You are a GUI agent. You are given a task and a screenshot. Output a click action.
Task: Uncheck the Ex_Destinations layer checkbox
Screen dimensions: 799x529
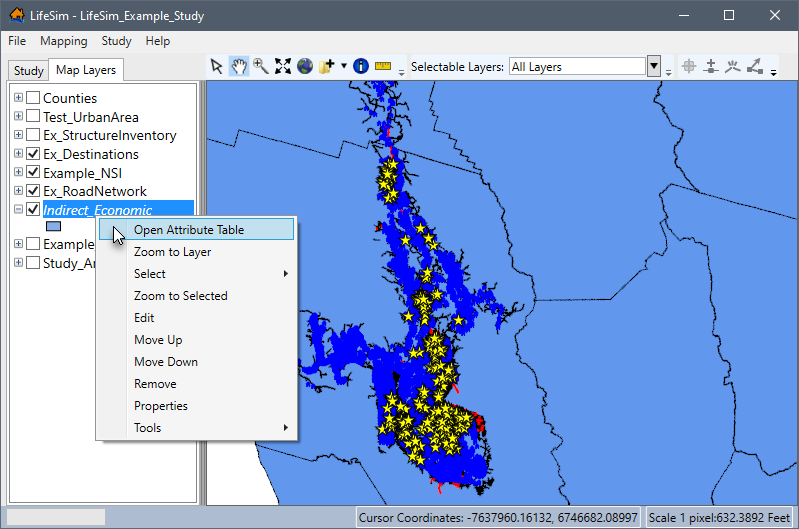coord(33,153)
